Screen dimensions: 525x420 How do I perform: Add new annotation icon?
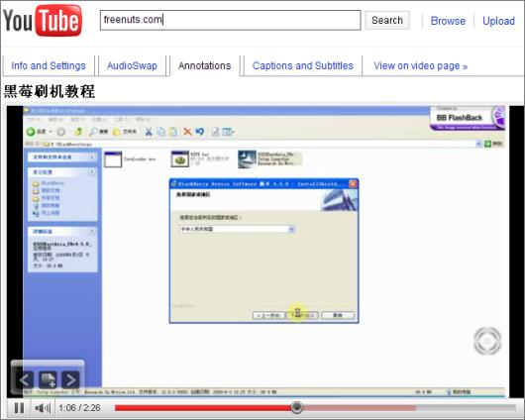pyautogui.click(x=48, y=380)
